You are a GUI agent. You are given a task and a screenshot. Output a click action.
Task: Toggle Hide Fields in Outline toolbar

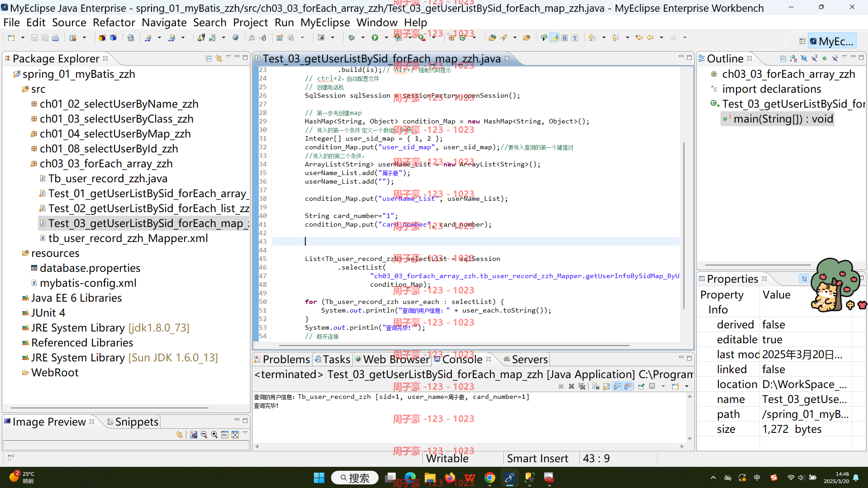coord(804,58)
